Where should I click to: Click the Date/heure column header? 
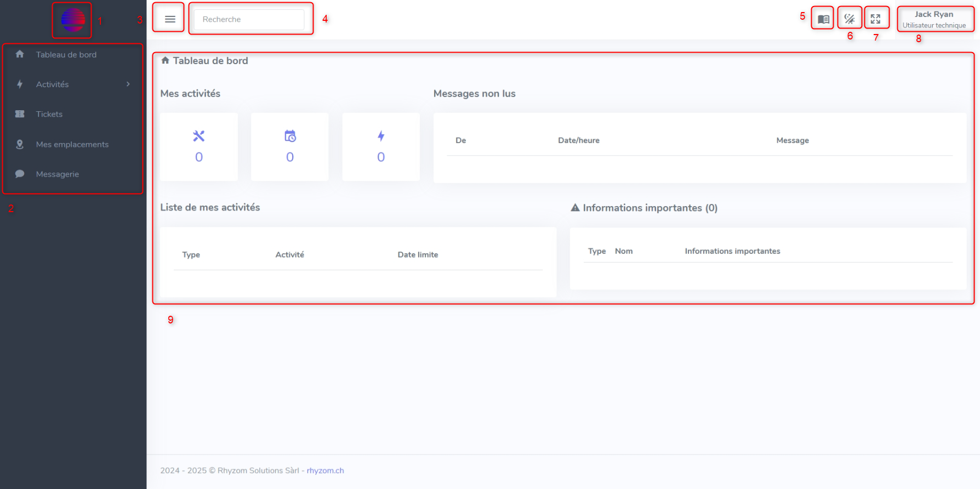[578, 140]
